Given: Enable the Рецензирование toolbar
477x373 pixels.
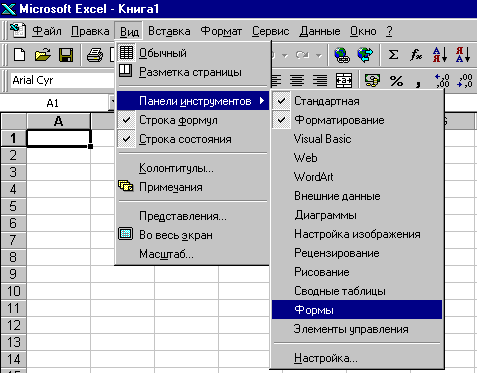Looking at the screenshot, I should point(357,253).
